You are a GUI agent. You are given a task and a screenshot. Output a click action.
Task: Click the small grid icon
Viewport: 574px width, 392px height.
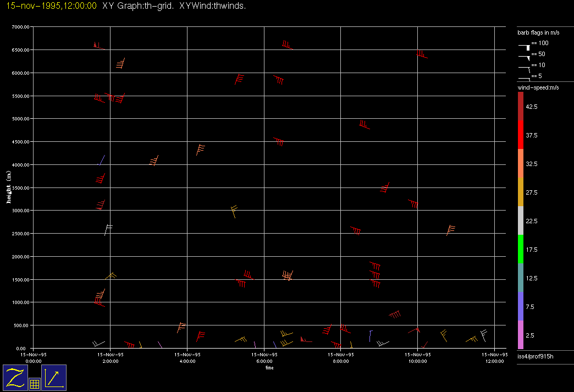pos(34,384)
